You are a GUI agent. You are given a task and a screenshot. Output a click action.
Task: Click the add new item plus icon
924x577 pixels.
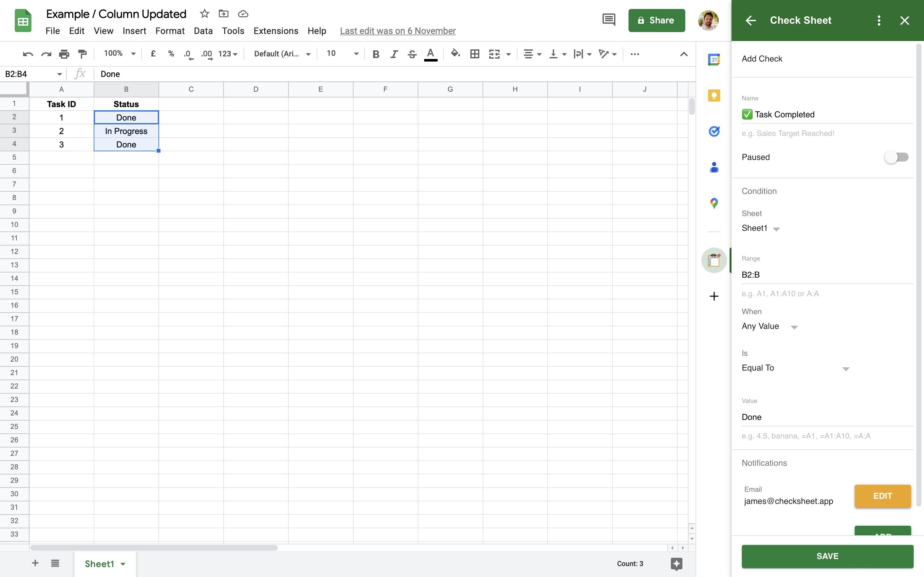(x=714, y=296)
